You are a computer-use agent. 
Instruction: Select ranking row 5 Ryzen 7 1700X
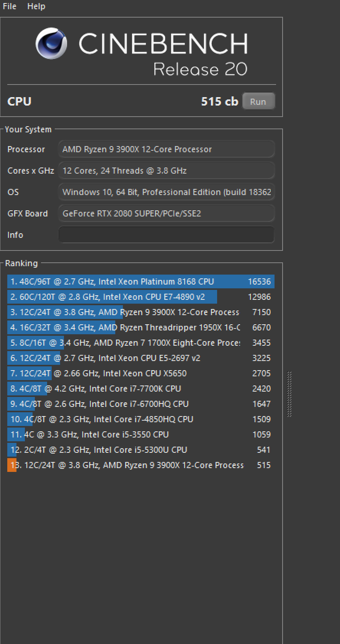pos(141,343)
